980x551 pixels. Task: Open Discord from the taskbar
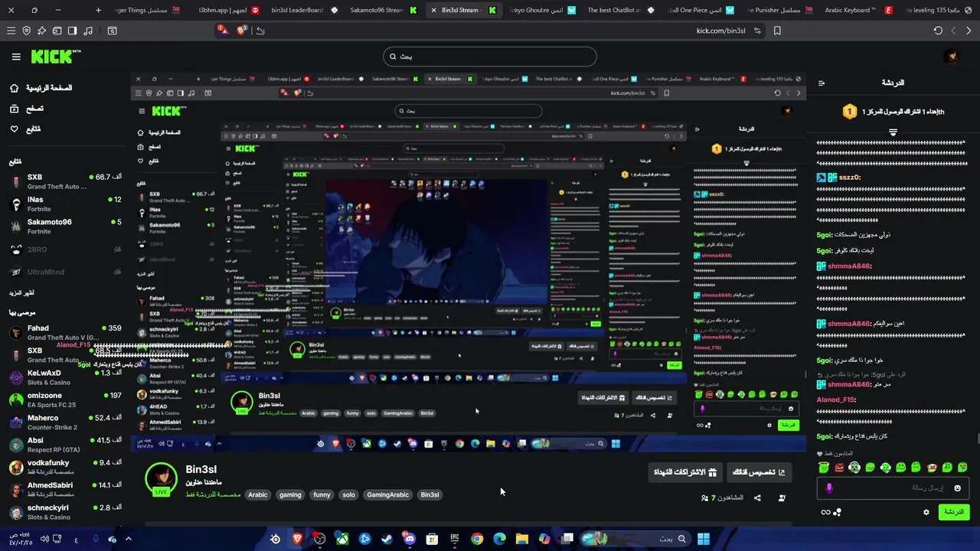[x=410, y=539]
